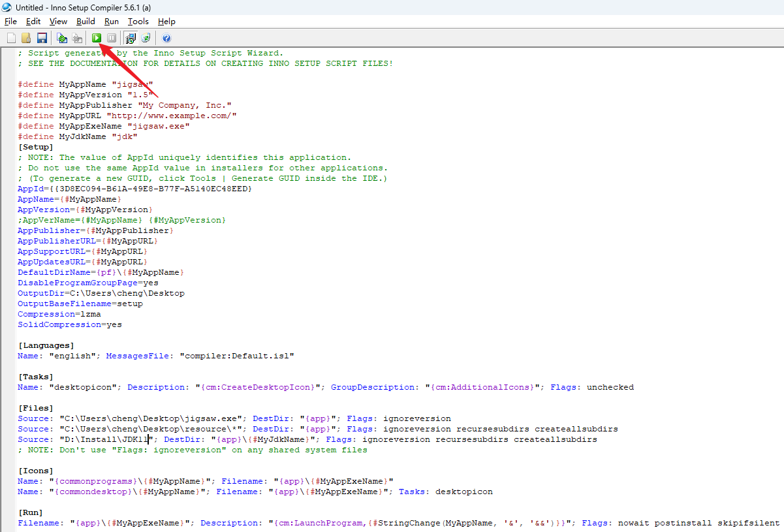
Task: Open the View menu
Action: point(58,22)
